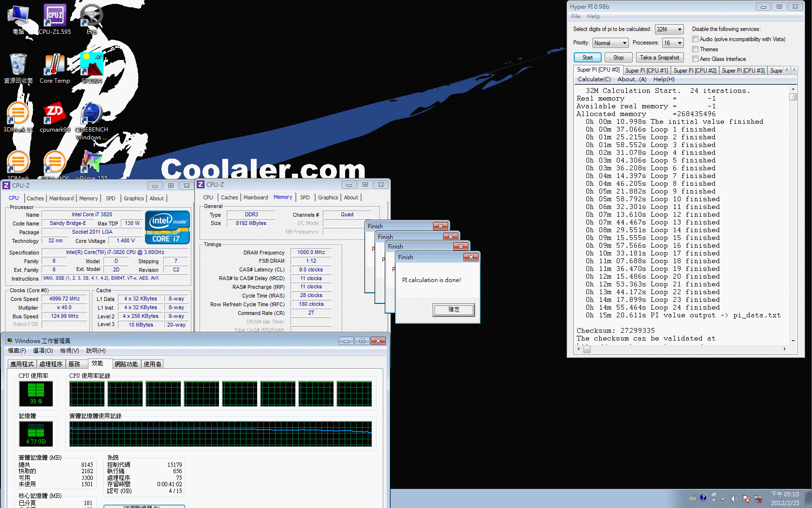Switch to Super PI [CPU #3] tab
This screenshot has width=812, height=508.
[743, 71]
